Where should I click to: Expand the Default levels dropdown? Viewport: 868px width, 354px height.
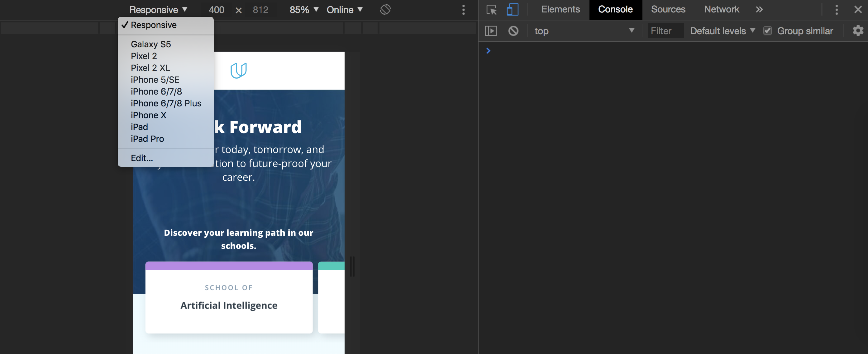pyautogui.click(x=723, y=31)
